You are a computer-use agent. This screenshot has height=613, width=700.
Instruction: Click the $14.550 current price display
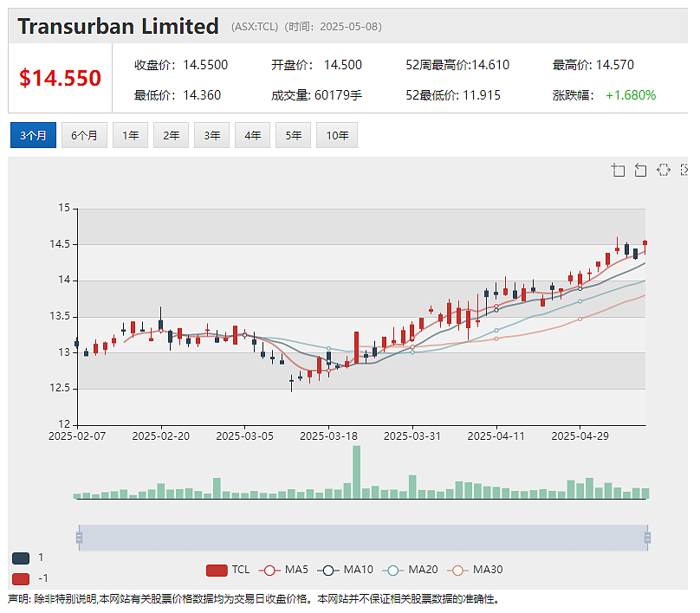pyautogui.click(x=61, y=78)
